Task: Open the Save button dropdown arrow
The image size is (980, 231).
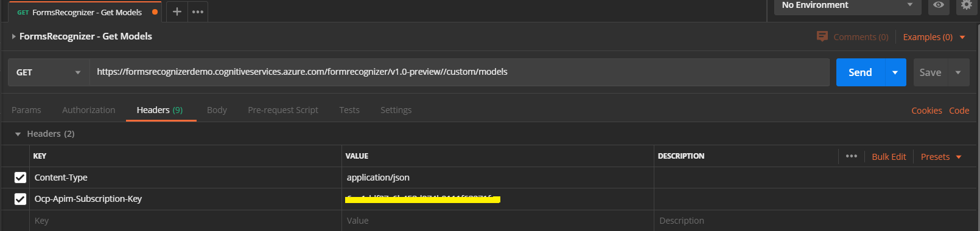Action: [x=958, y=72]
